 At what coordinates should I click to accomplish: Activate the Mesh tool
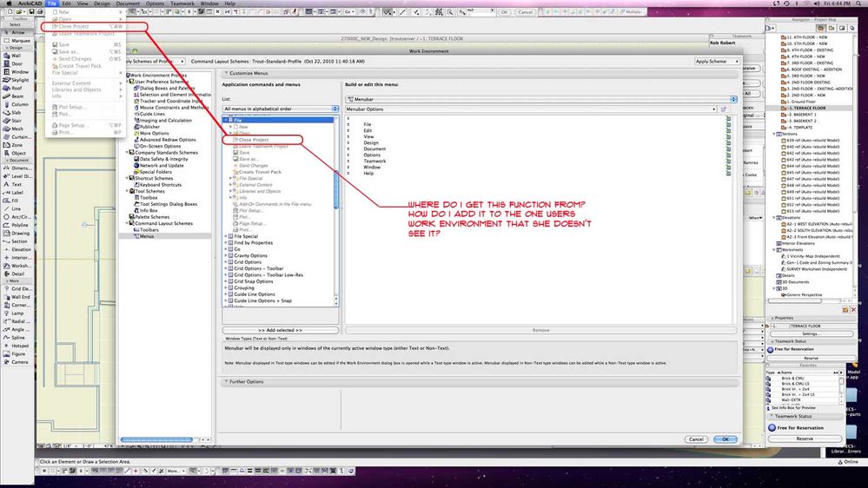pos(17,129)
